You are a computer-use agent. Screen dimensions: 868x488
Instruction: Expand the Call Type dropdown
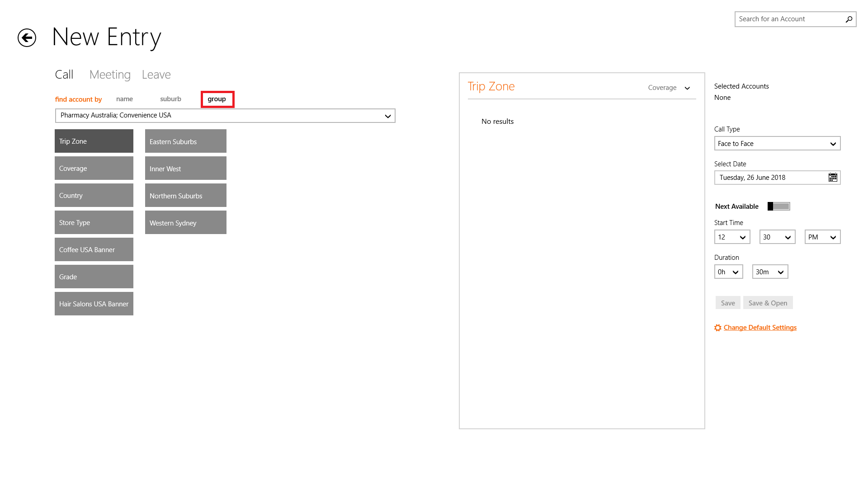point(777,144)
